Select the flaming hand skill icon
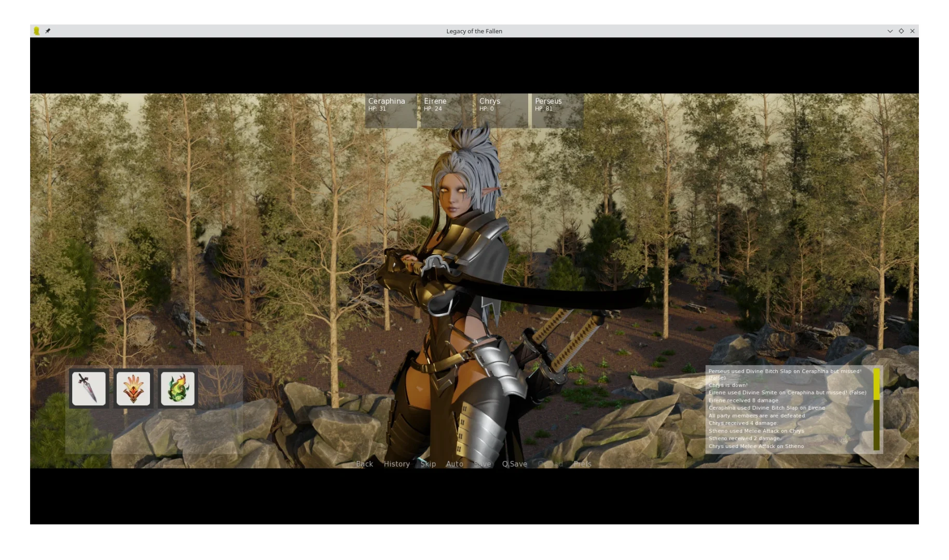 [133, 388]
